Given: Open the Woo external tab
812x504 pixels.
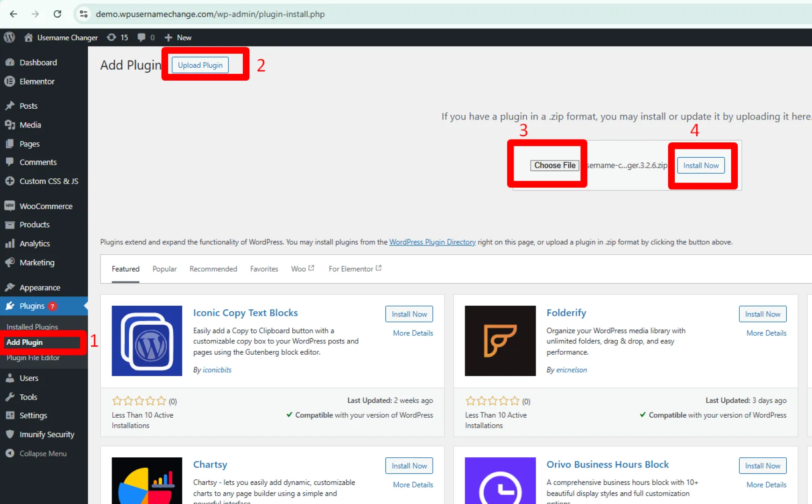Looking at the screenshot, I should point(303,269).
